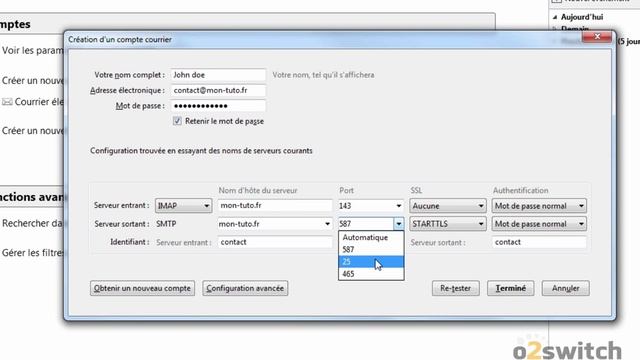The width and height of the screenshot is (640, 360).
Task: Click the outgoing server 'contact' identifier field
Action: (539, 242)
